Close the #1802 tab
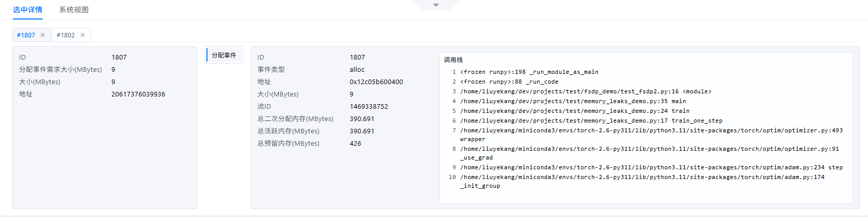Image resolution: width=868 pixels, height=217 pixels. pos(83,35)
